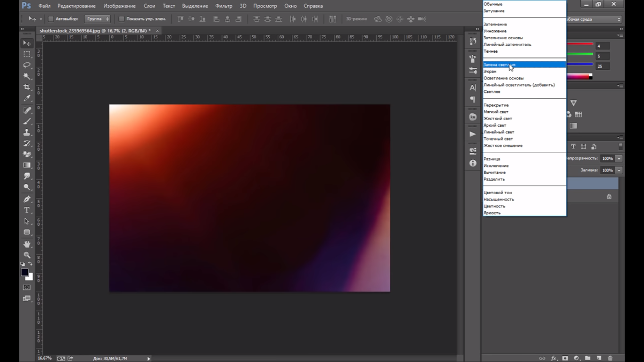This screenshot has height=362, width=644.
Task: Toggle the layer filter switch
Action: tap(620, 147)
